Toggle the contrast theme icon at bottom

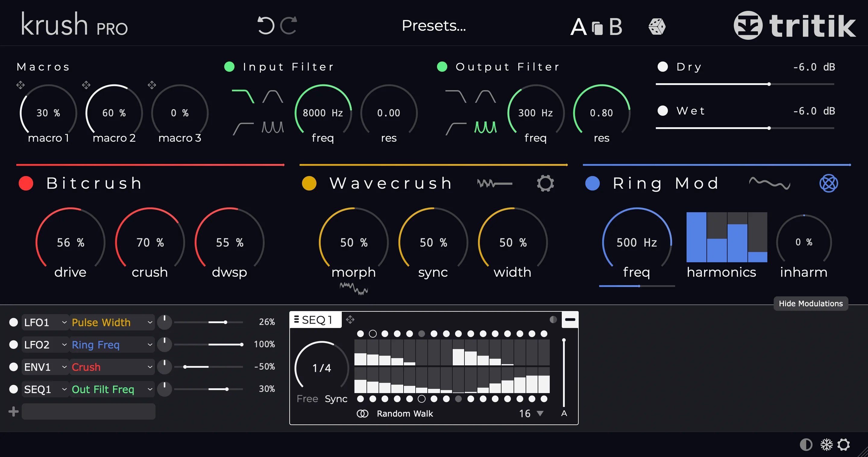806,445
